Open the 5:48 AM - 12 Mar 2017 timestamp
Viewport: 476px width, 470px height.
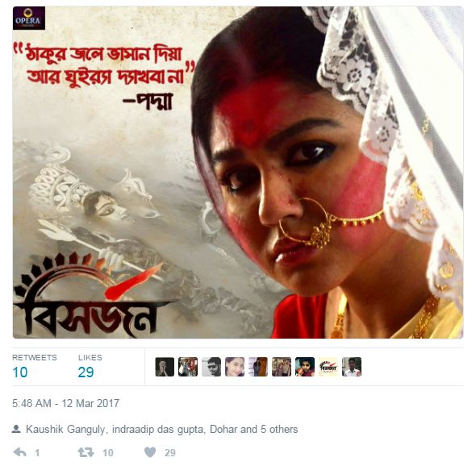coord(65,403)
